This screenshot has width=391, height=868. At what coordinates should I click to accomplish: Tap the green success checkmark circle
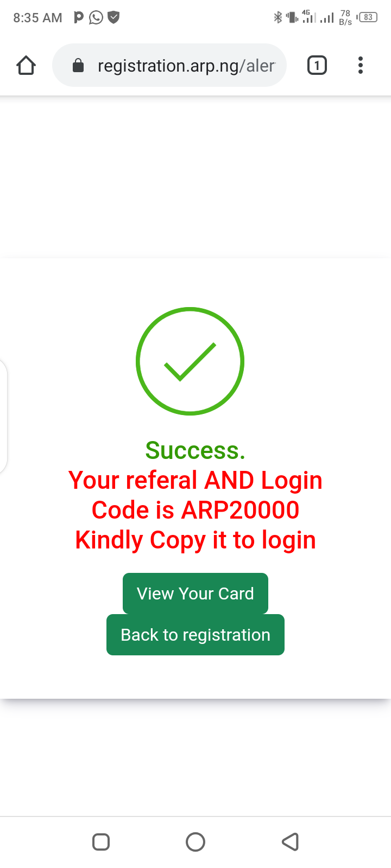190,361
